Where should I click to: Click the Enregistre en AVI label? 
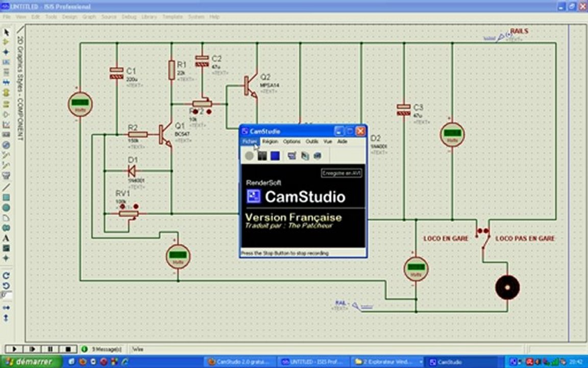click(341, 173)
